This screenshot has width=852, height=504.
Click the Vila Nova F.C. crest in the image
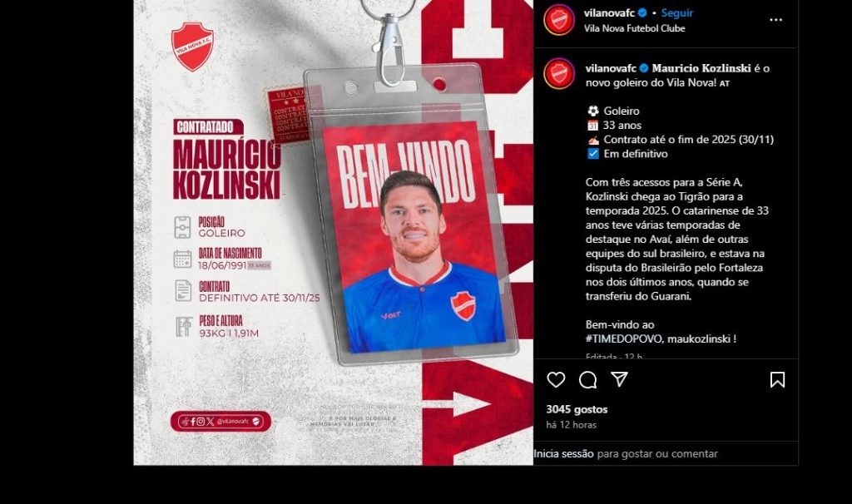click(192, 47)
